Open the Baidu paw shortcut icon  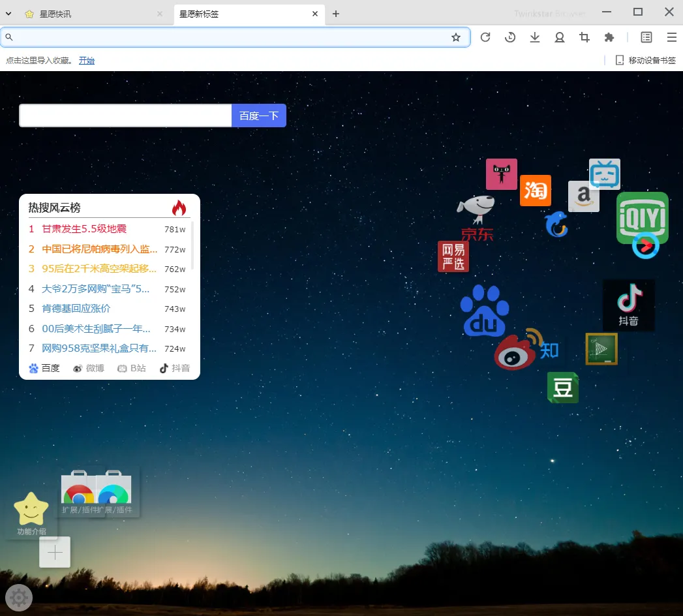click(485, 311)
